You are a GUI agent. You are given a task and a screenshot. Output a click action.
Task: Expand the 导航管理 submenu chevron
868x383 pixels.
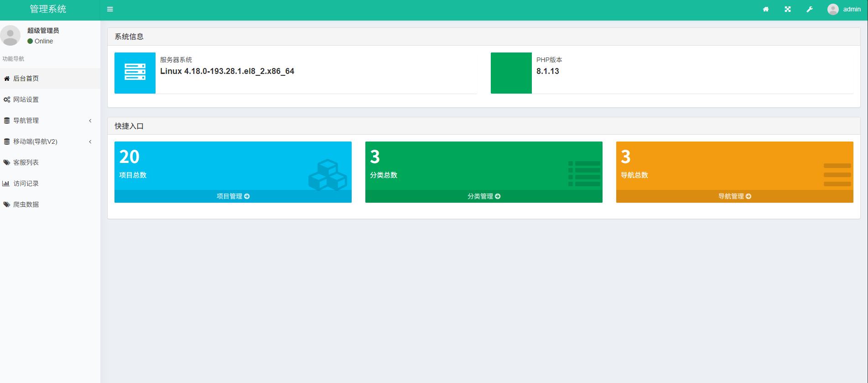[x=90, y=121]
